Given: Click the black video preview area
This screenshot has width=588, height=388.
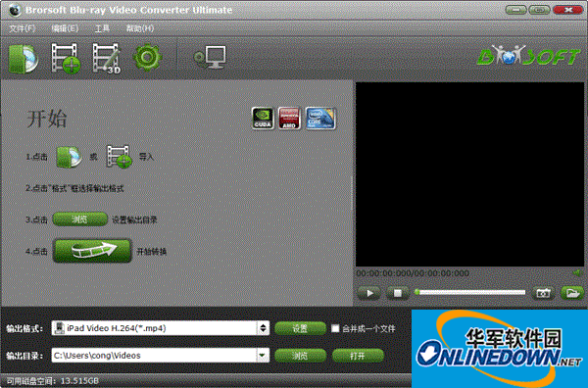Looking at the screenshot, I should pyautogui.click(x=469, y=174).
